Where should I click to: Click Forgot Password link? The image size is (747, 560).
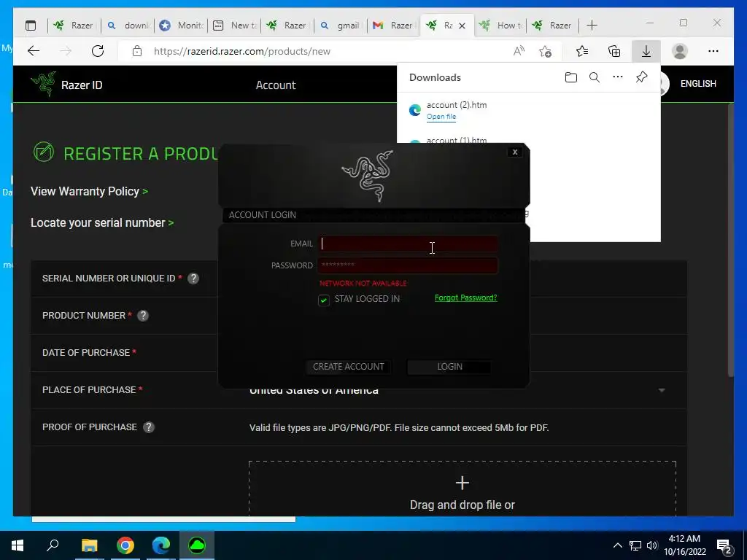click(x=465, y=297)
